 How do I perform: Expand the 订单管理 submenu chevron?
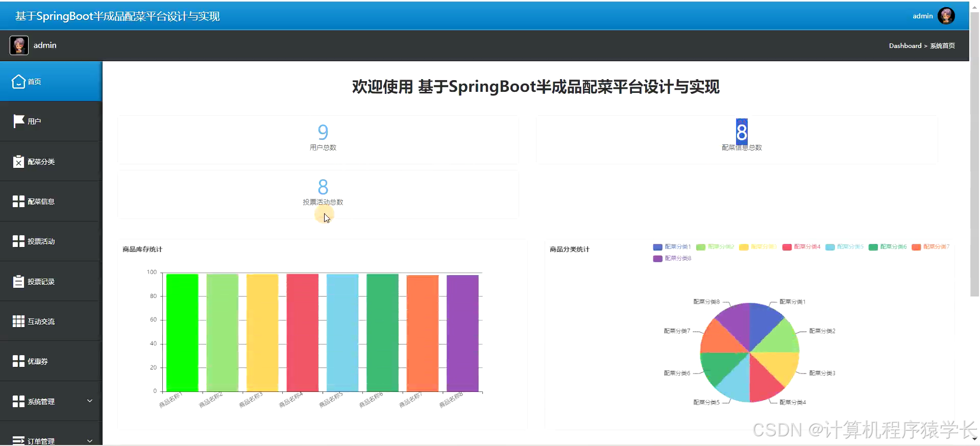pos(90,441)
